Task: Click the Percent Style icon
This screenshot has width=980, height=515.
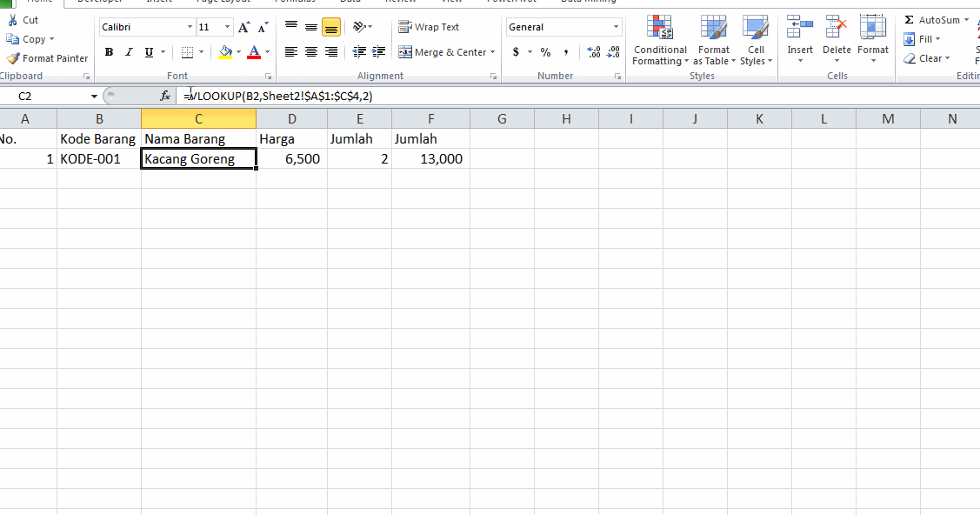Action: [x=544, y=52]
